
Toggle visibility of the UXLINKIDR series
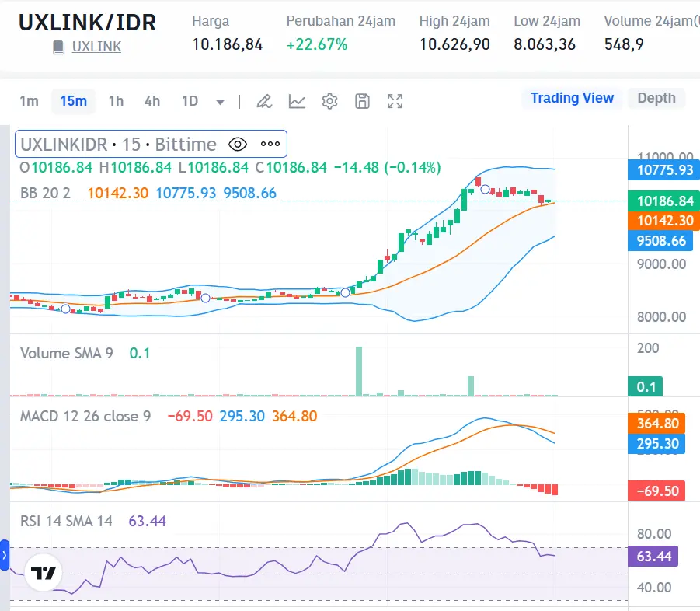coord(238,144)
